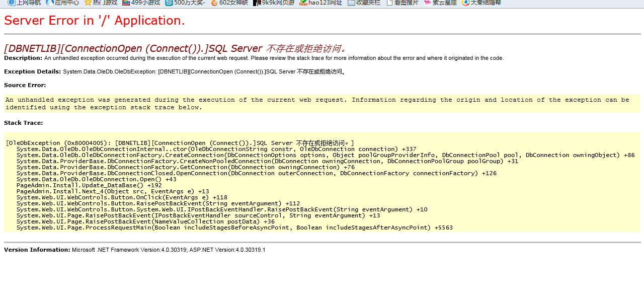Click the "Server Error in '/' Application" heading
This screenshot has height=300, width=644.
pyautogui.click(x=95, y=21)
